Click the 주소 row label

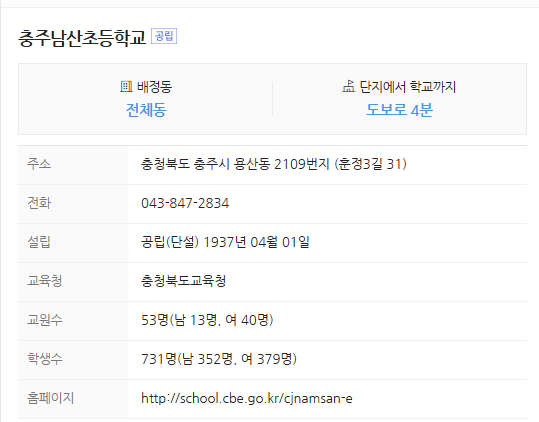39,164
